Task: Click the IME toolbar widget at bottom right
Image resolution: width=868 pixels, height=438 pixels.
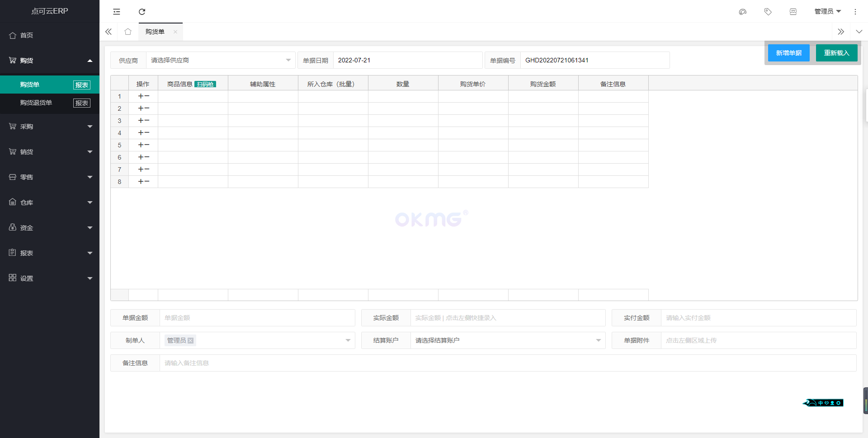Action: (x=823, y=403)
